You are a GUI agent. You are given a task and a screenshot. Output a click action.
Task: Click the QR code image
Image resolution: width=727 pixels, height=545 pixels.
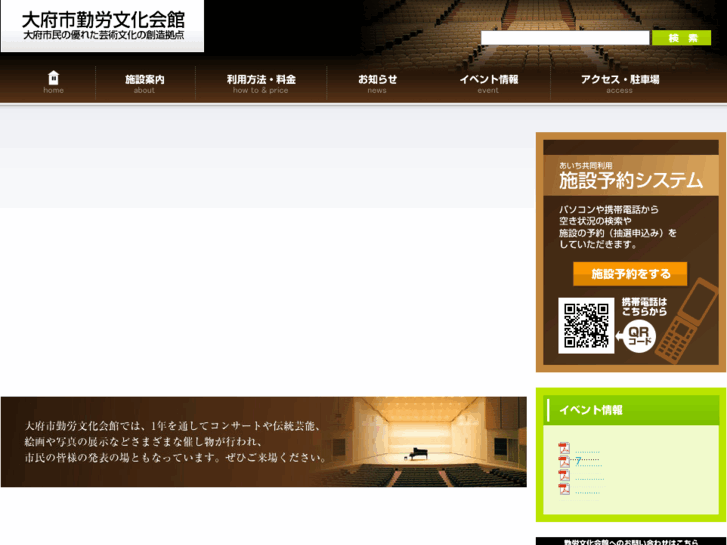click(586, 326)
